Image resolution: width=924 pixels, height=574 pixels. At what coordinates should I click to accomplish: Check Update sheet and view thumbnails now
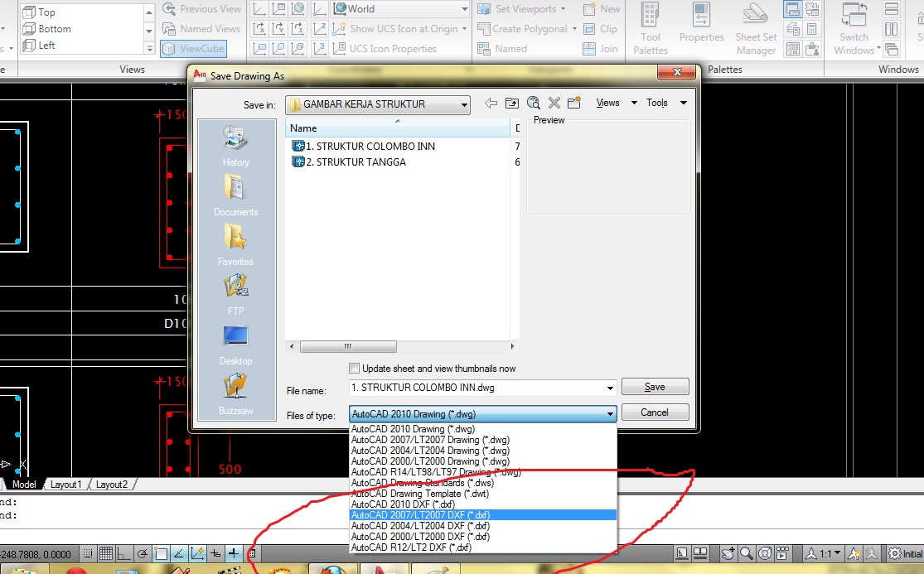[354, 369]
